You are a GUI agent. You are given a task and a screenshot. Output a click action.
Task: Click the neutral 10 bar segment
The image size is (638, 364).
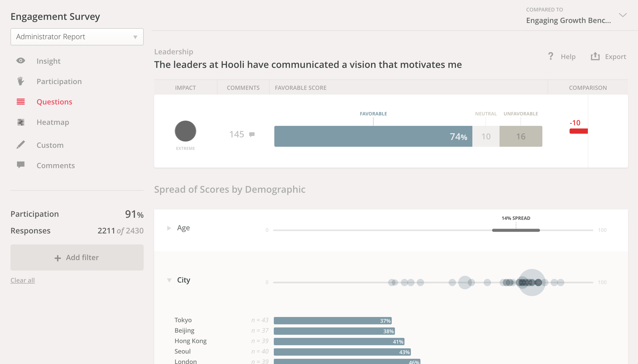486,136
